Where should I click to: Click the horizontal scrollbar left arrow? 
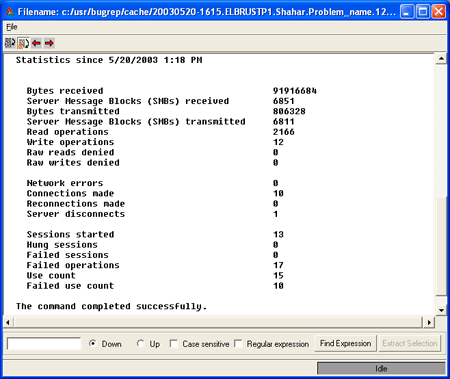[x=8, y=322]
